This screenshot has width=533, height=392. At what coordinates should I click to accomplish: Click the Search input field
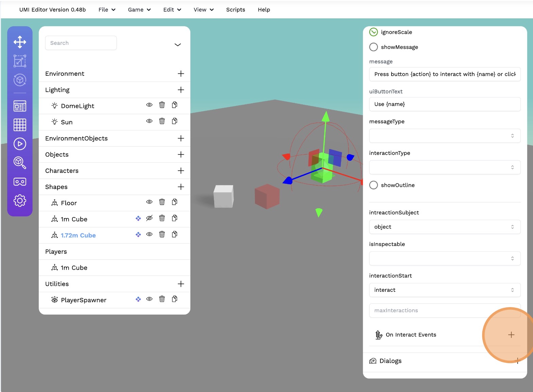coord(81,43)
